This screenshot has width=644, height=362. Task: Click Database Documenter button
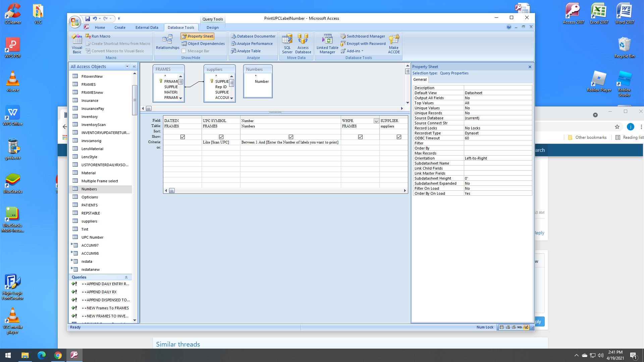click(253, 36)
